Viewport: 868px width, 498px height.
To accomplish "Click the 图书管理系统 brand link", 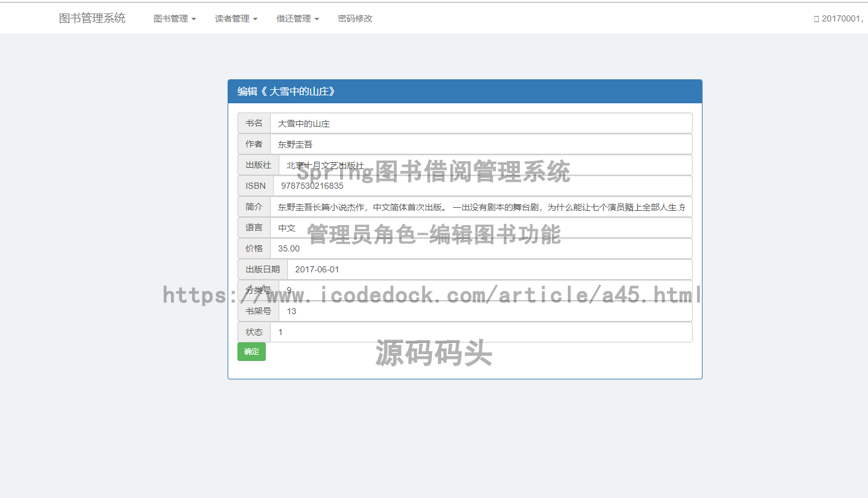I will 92,18.
